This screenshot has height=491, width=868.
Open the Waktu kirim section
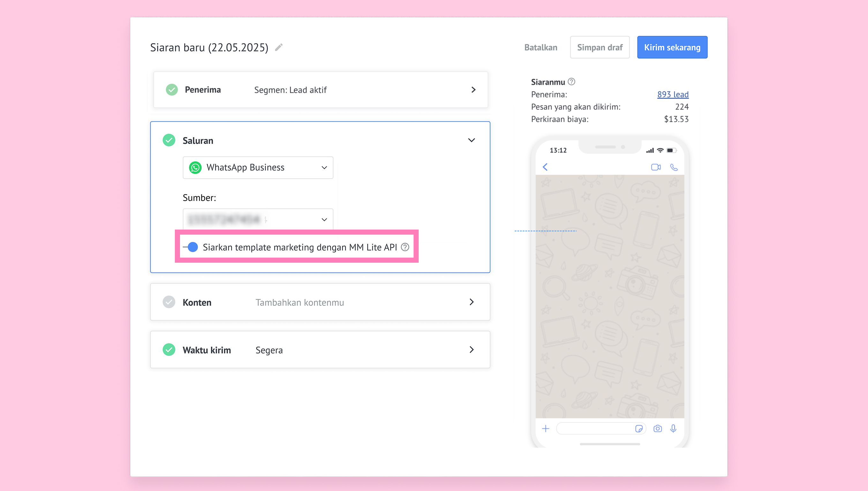[x=471, y=350]
